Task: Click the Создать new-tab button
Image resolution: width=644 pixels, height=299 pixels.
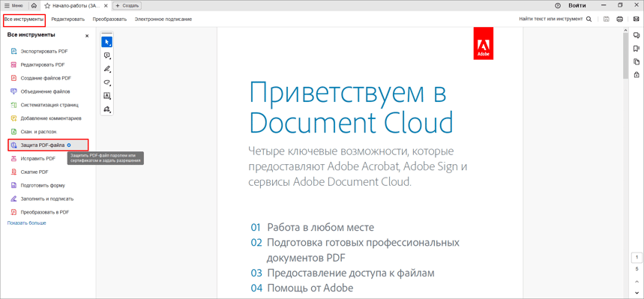Action: click(127, 6)
